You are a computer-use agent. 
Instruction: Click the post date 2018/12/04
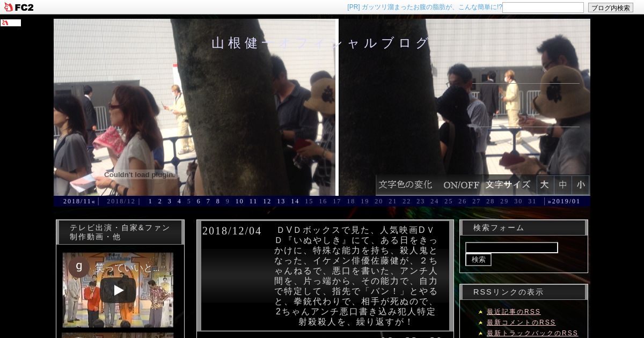[x=232, y=231]
